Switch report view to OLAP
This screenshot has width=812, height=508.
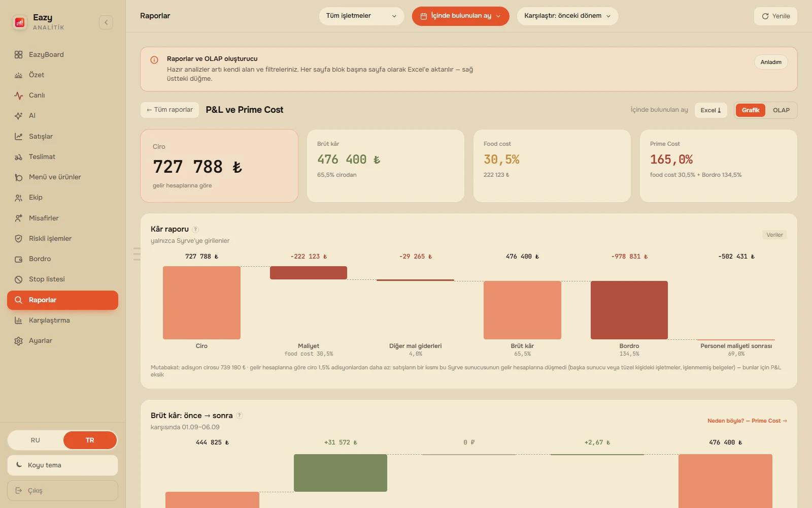pos(781,110)
